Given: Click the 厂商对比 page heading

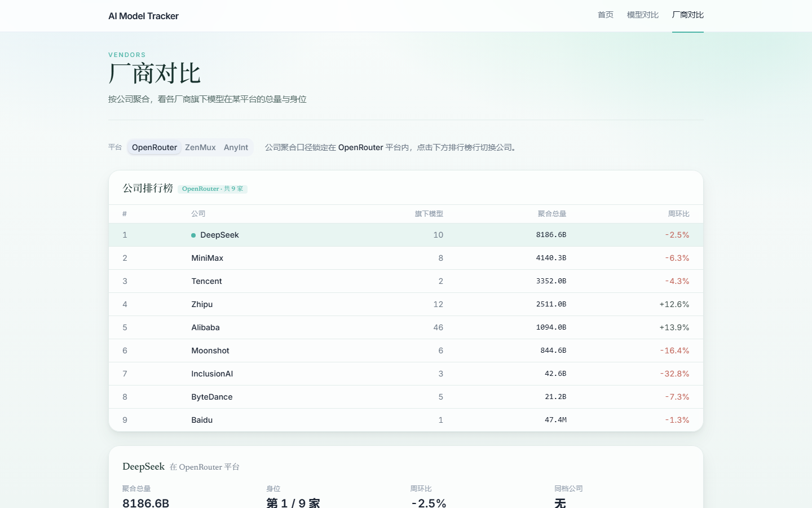Looking at the screenshot, I should click(x=155, y=73).
